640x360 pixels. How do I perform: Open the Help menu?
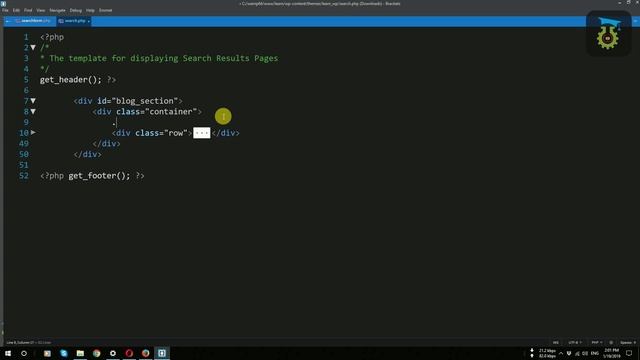[x=90, y=10]
